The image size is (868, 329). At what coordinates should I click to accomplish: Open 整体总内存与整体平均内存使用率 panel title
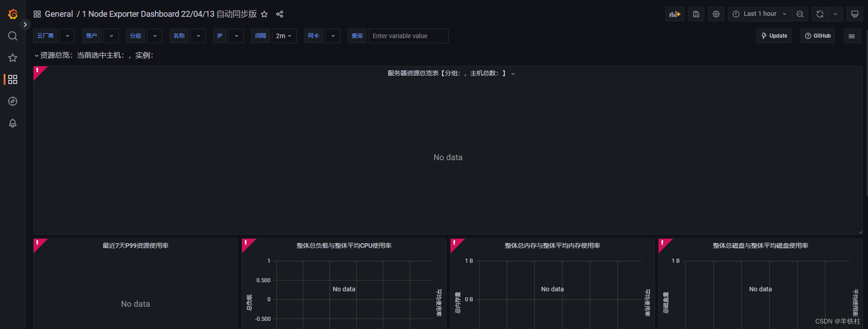coord(553,246)
